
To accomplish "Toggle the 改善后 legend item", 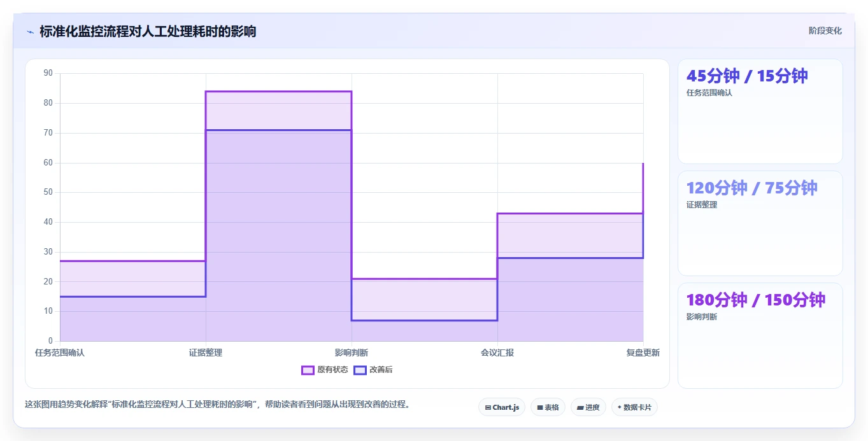I will point(373,370).
